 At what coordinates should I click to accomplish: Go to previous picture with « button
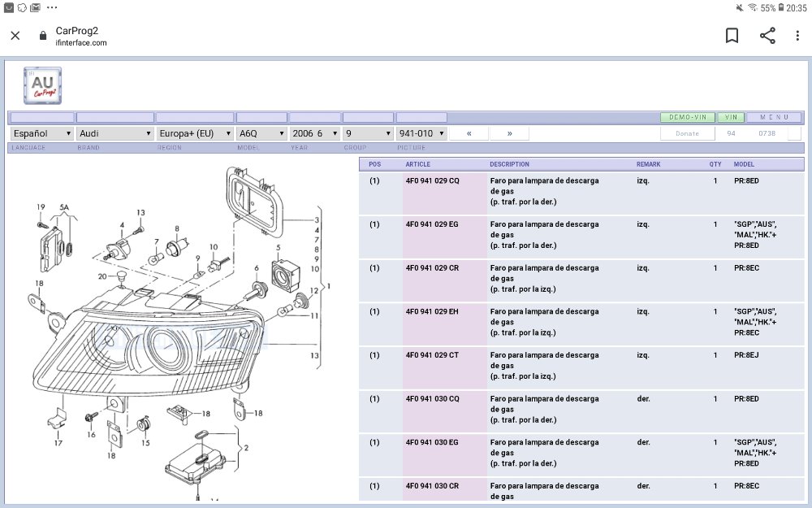pyautogui.click(x=469, y=133)
